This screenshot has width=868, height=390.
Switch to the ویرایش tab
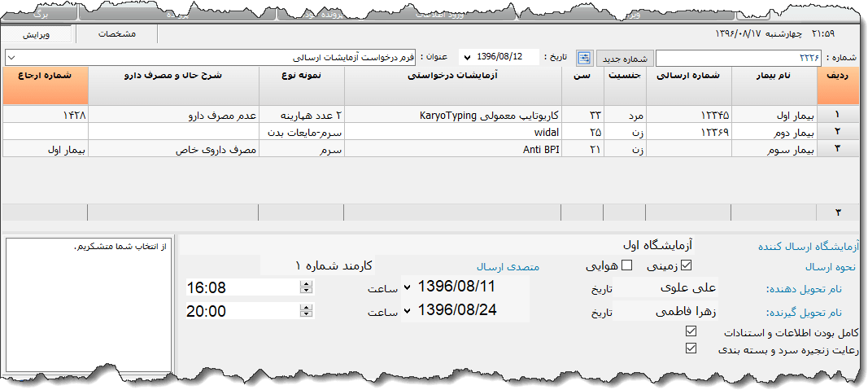tap(36, 34)
